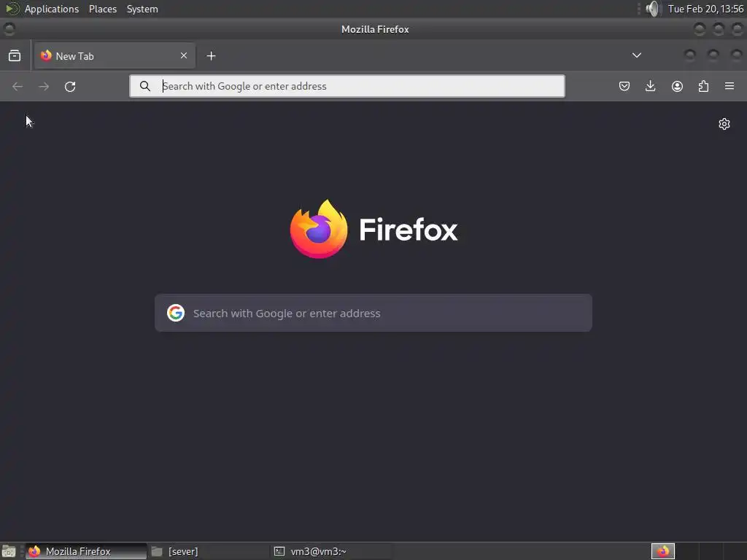This screenshot has width=747, height=560.
Task: Open the hamburger application menu
Action: 729,86
